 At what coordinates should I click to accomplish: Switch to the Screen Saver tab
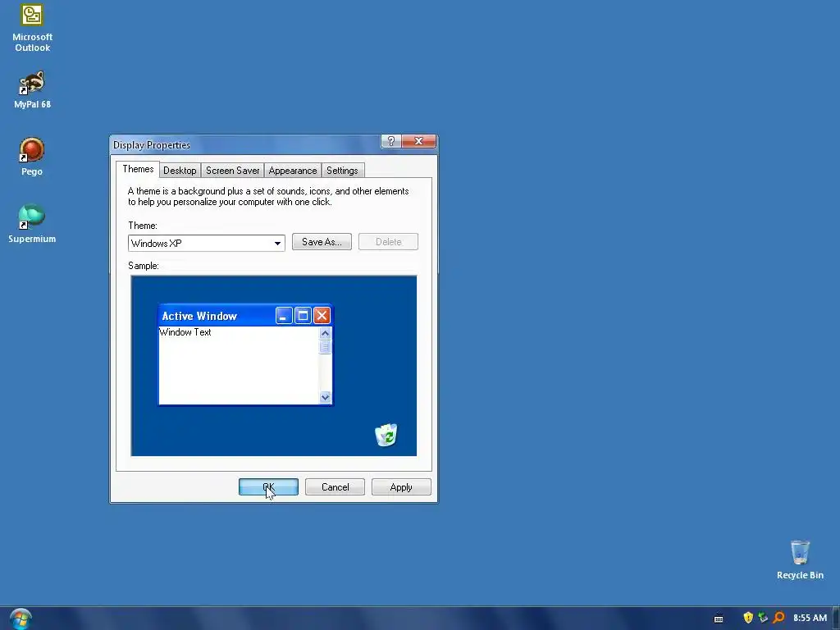point(232,171)
